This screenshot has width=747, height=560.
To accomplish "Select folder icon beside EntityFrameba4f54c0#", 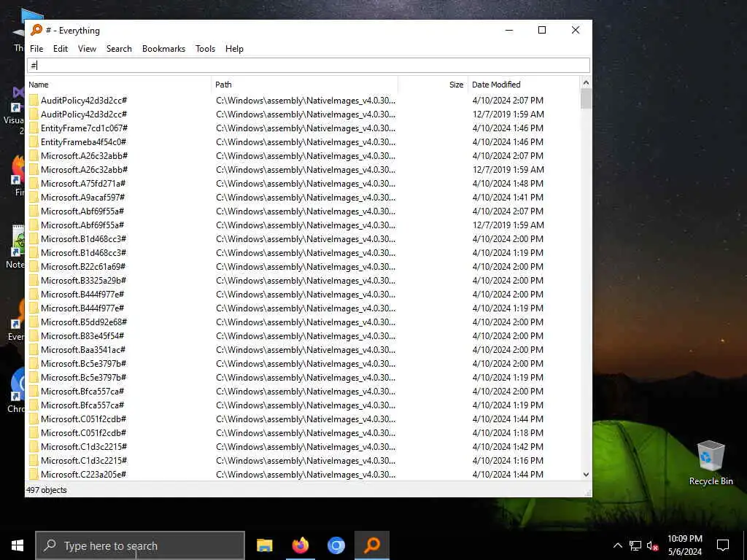I will tap(34, 142).
